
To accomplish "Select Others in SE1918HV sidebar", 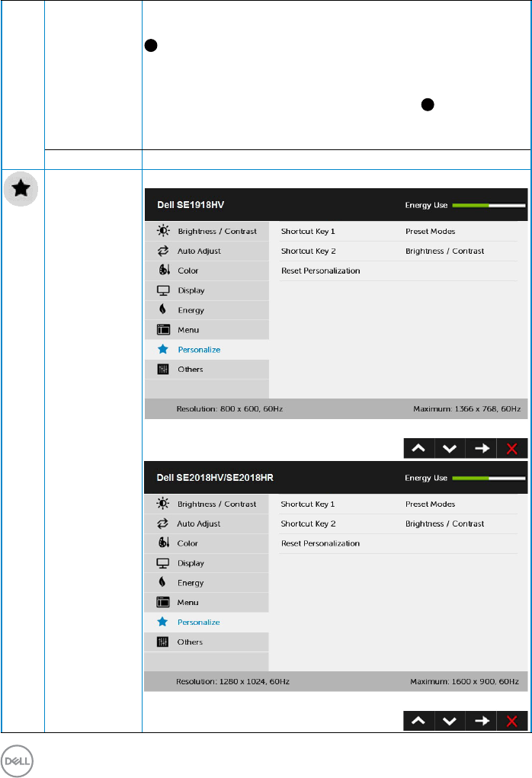I will pos(207,369).
